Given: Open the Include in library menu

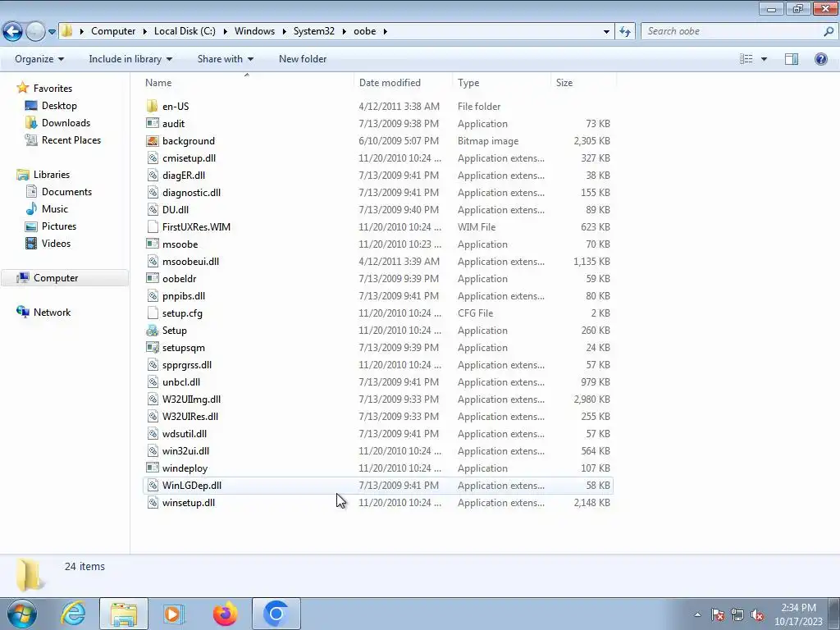Looking at the screenshot, I should [x=130, y=59].
